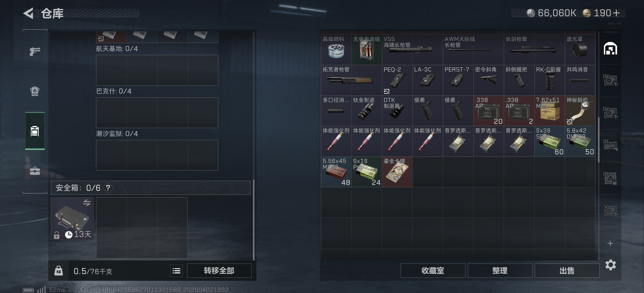Open the 收藏室 collection room
Viewport: 644px width, 293px height.
[x=433, y=271]
